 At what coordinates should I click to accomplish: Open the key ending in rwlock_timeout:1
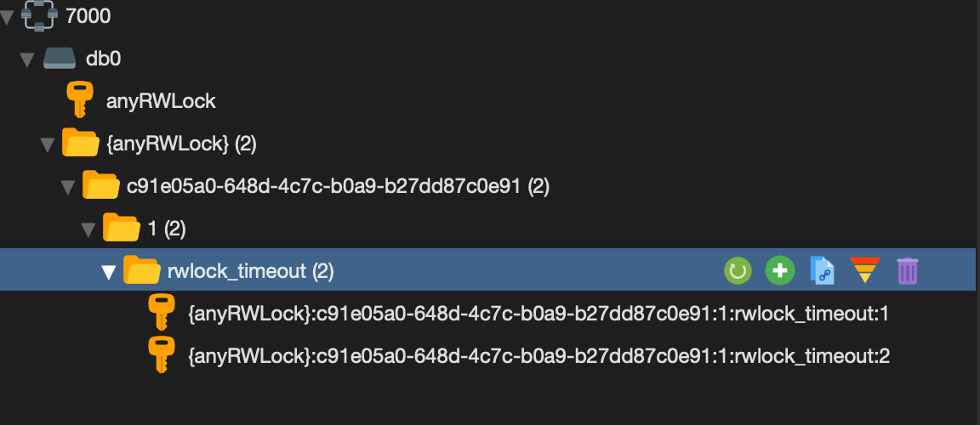(x=538, y=314)
